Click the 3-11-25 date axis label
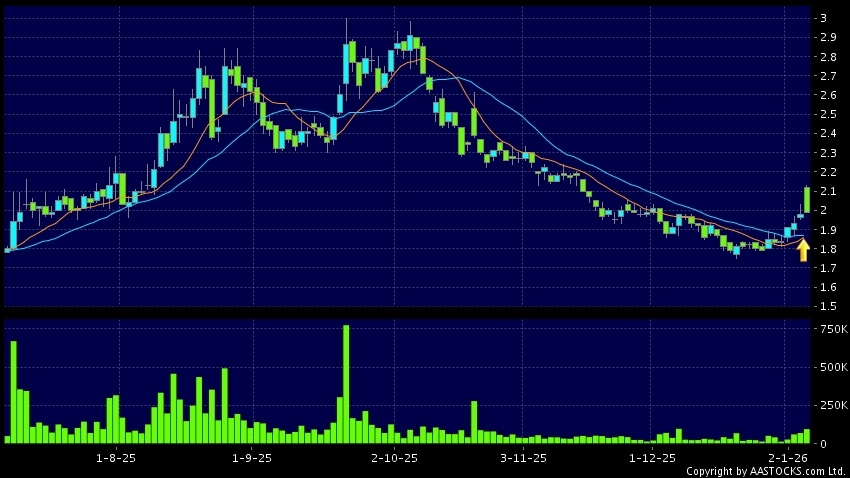 (x=523, y=457)
